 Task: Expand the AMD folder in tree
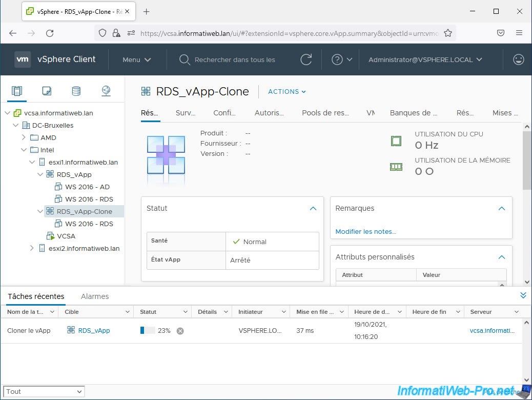pyautogui.click(x=24, y=137)
